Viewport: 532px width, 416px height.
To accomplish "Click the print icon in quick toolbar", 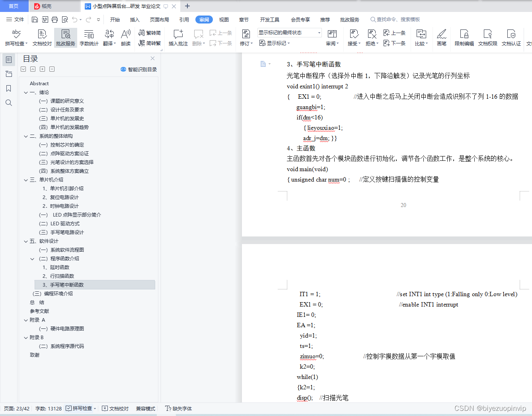I will pyautogui.click(x=55, y=20).
